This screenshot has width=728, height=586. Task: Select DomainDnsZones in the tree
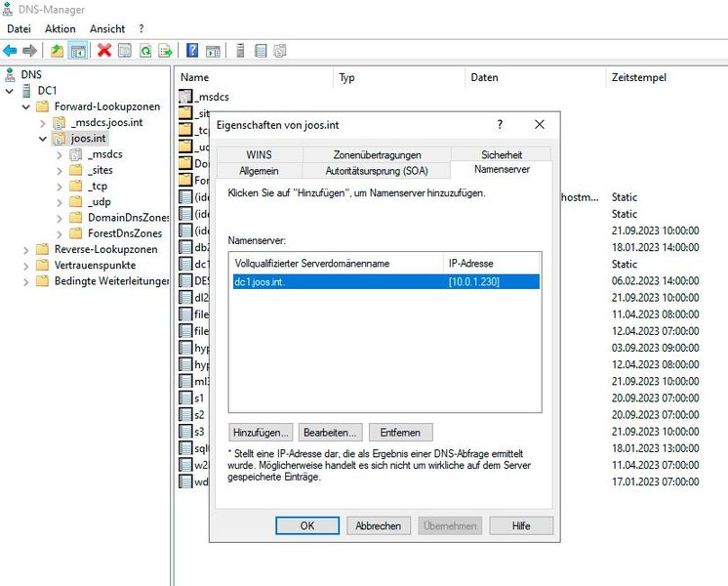click(128, 218)
